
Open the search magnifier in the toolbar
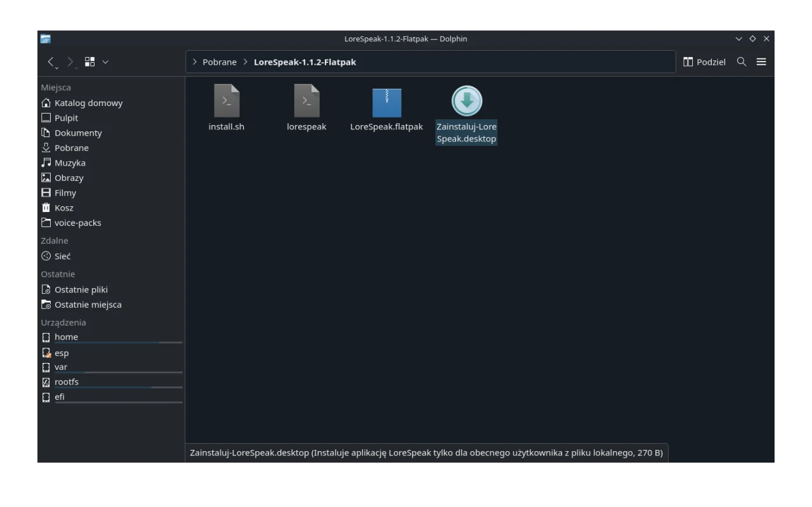(742, 62)
